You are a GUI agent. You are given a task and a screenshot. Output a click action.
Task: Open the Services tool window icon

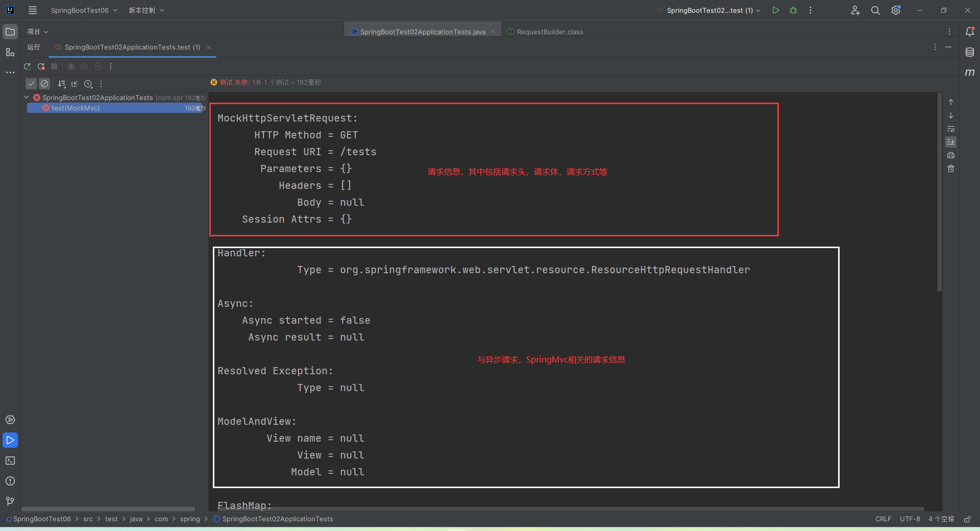(x=10, y=420)
